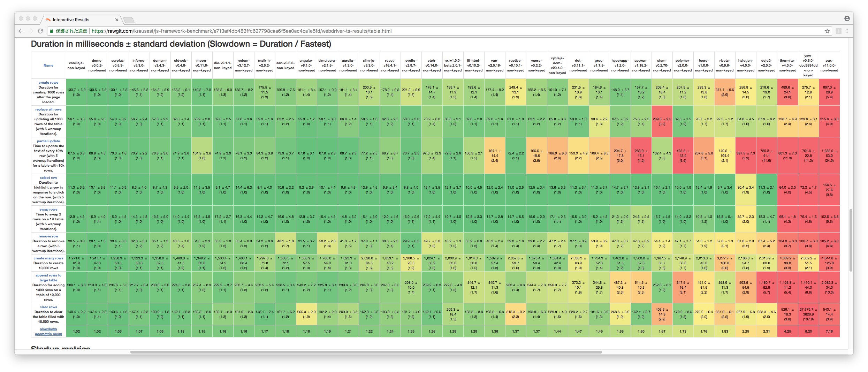Click the inferno-v5.3.0 column header

coord(139,66)
